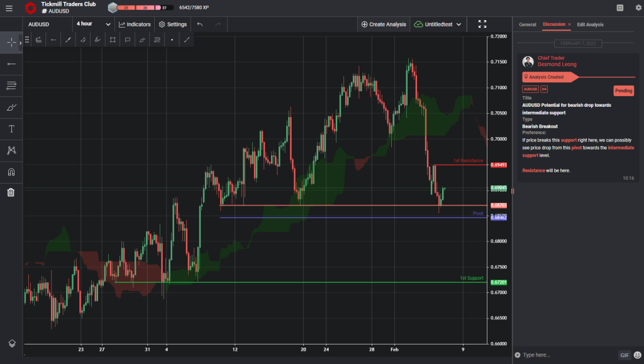Select the callout comment tool
Screen dimensions: 644x364
(127, 39)
